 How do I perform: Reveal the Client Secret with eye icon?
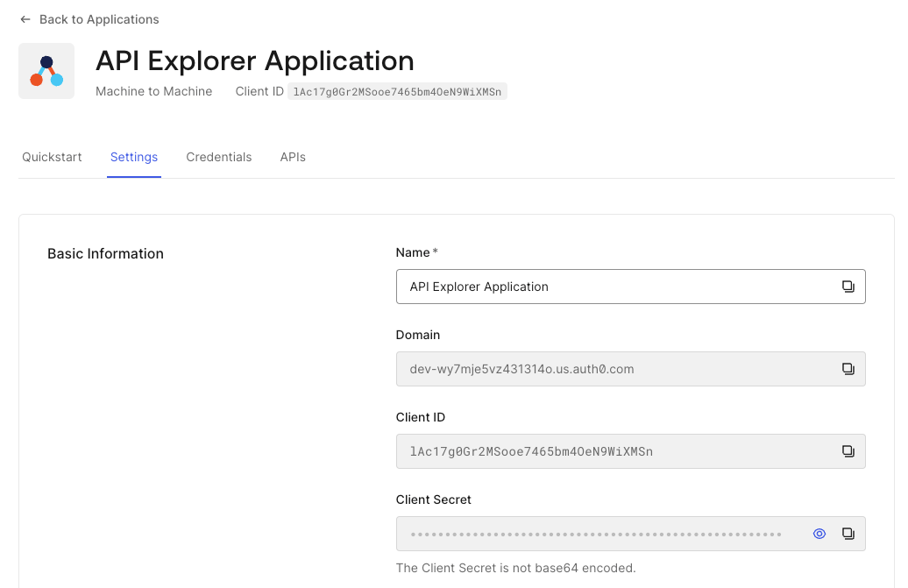819,534
